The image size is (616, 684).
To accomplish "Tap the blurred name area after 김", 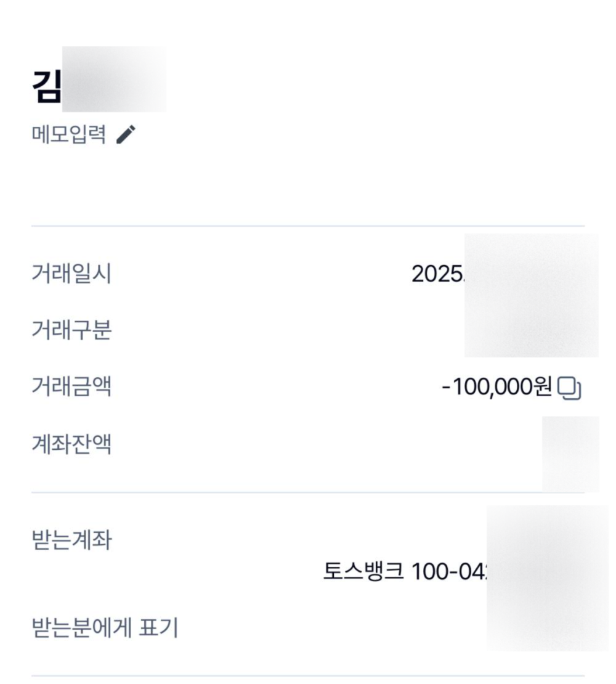I will [x=114, y=80].
